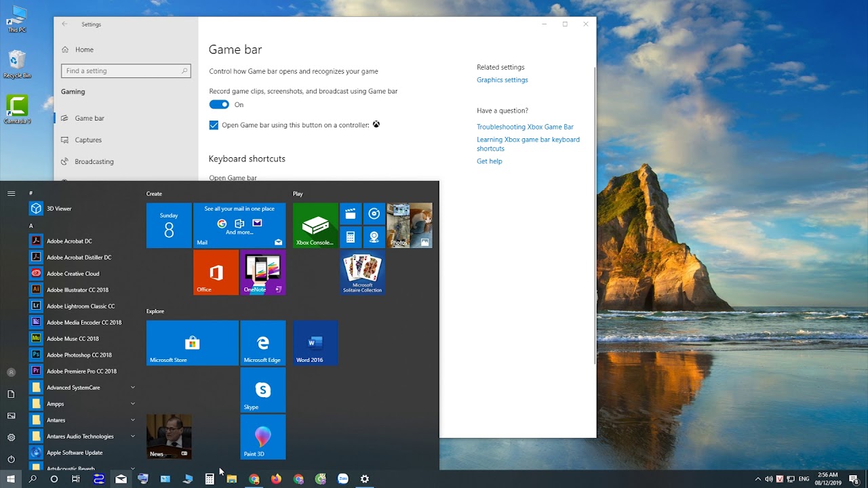Open the Action Center notifications

tap(854, 479)
